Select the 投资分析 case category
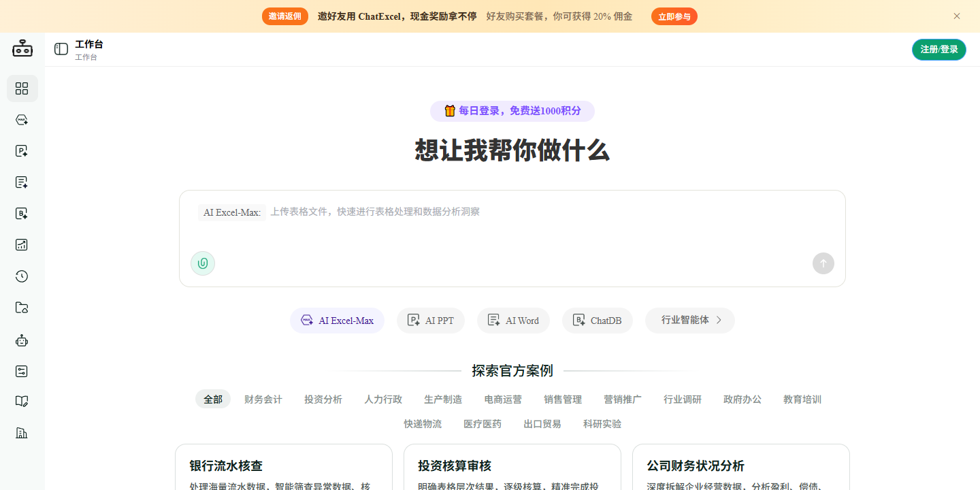 point(323,399)
